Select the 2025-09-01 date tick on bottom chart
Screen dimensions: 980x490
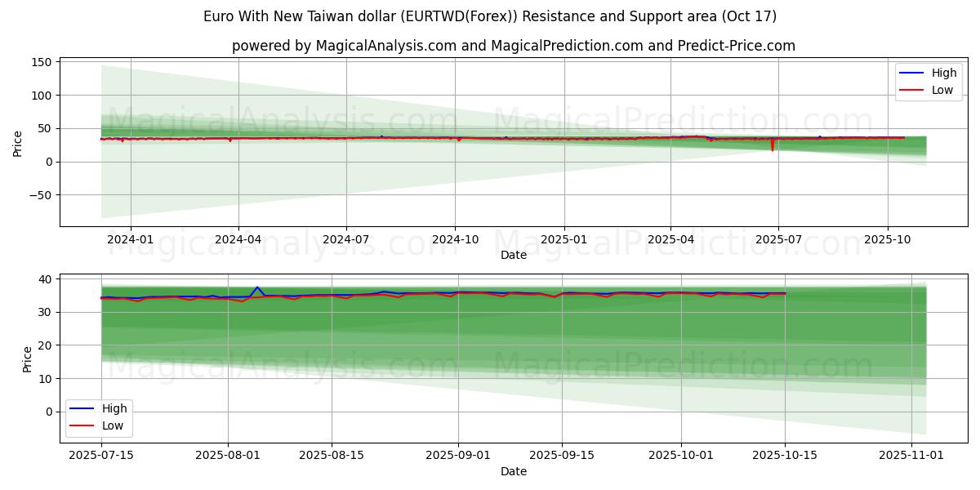click(x=458, y=456)
